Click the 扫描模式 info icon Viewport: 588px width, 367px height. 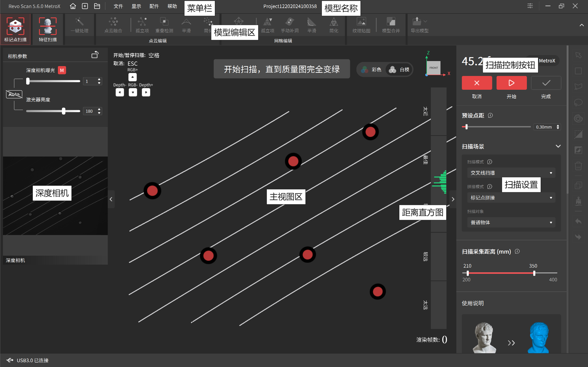click(490, 162)
